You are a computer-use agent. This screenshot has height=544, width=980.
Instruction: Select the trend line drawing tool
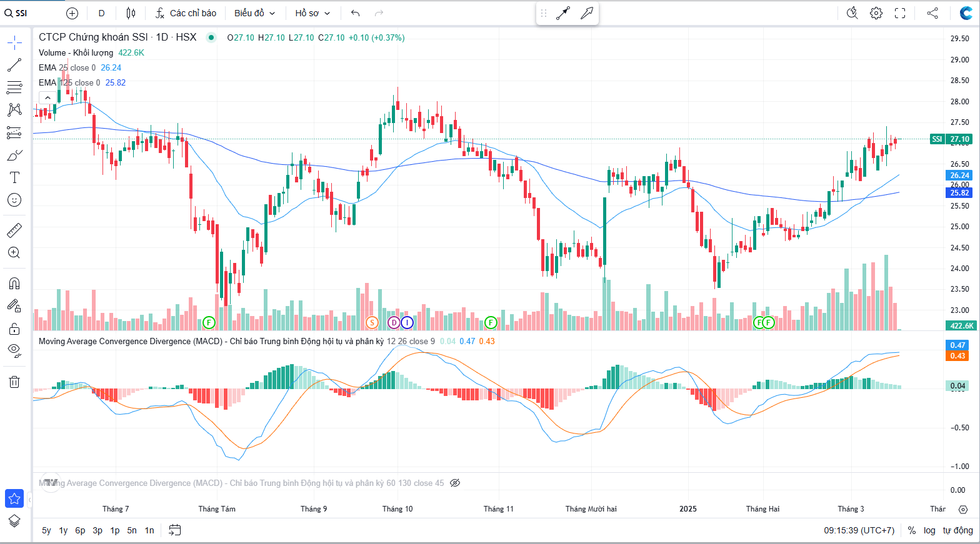click(x=14, y=65)
